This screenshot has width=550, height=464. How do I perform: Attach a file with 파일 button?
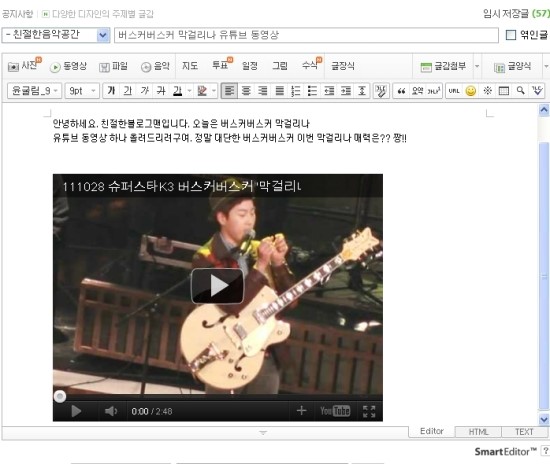113,66
